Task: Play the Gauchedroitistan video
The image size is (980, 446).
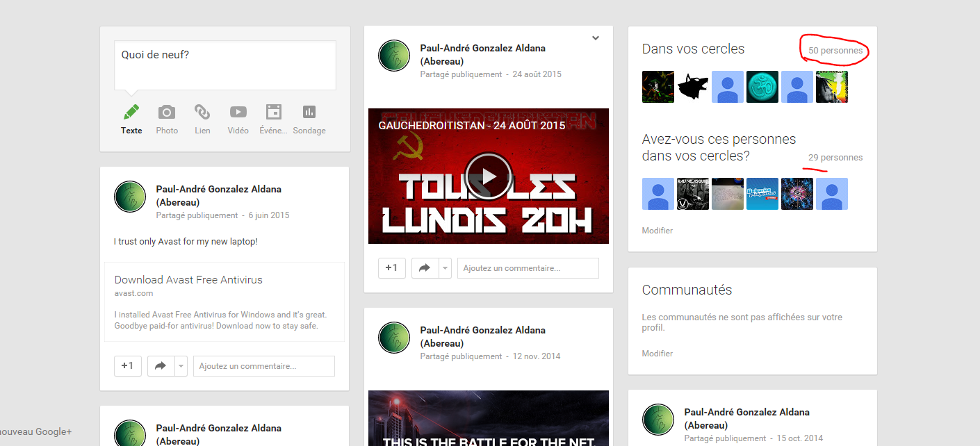Action: pos(489,176)
